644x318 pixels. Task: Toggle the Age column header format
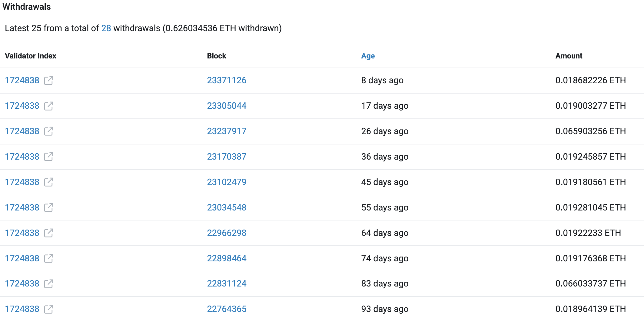pos(368,56)
